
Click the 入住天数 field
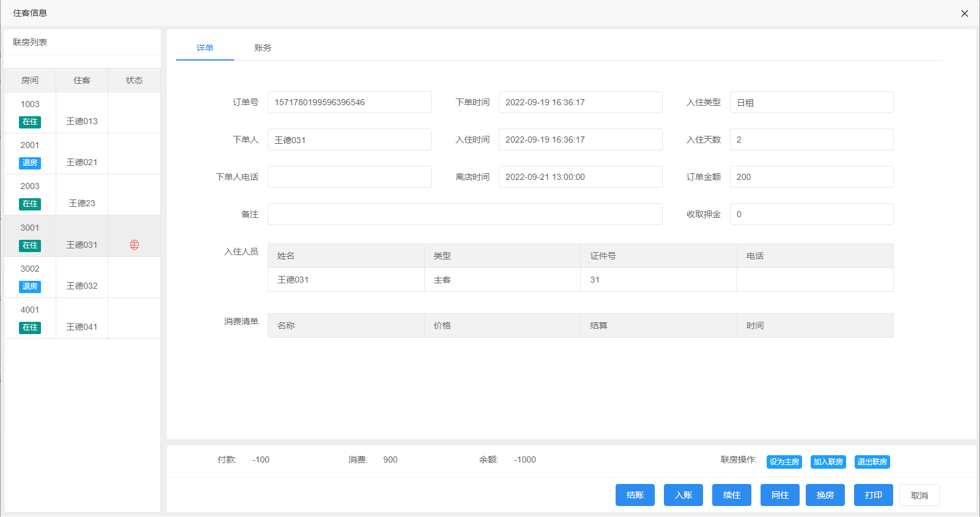[x=812, y=139]
